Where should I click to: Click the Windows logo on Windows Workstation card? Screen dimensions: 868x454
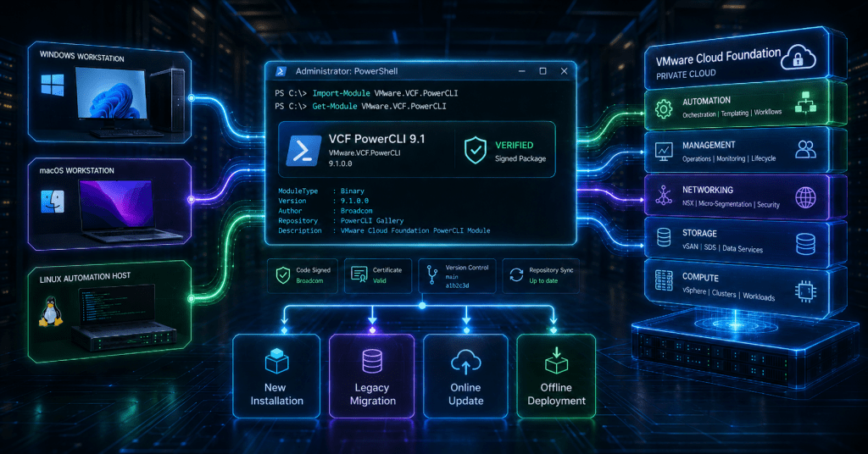coord(53,86)
